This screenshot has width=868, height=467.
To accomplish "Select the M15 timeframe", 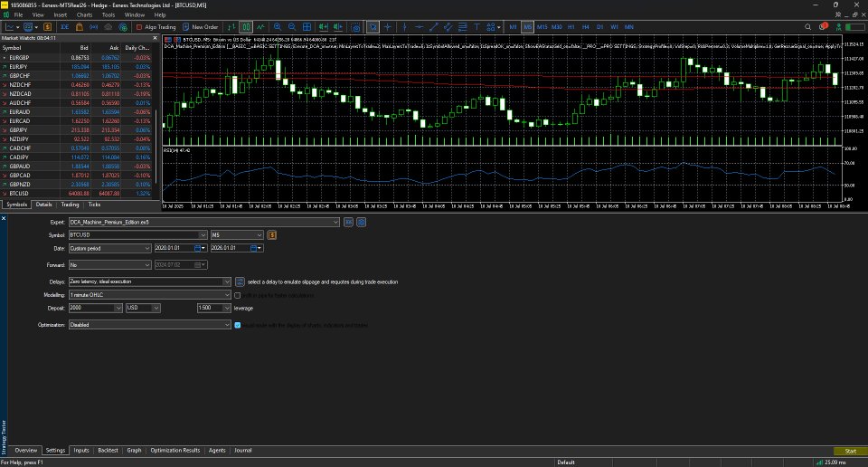I will click(542, 26).
